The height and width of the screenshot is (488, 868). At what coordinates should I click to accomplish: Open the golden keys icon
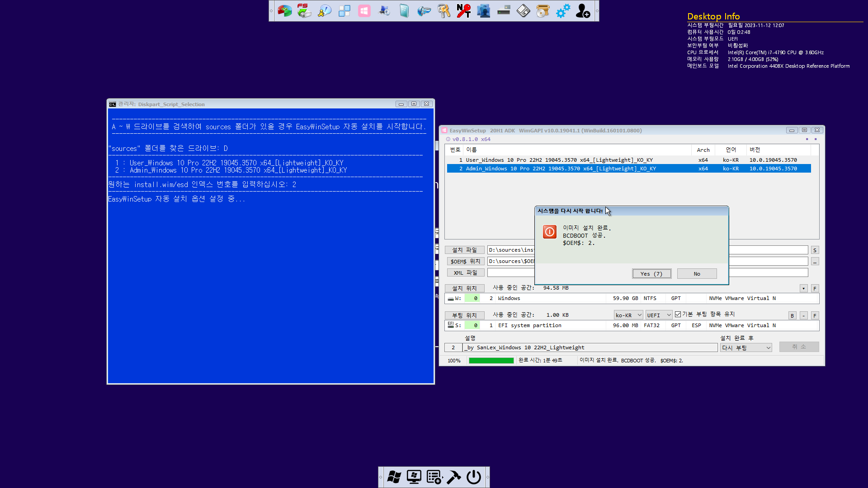[443, 10]
